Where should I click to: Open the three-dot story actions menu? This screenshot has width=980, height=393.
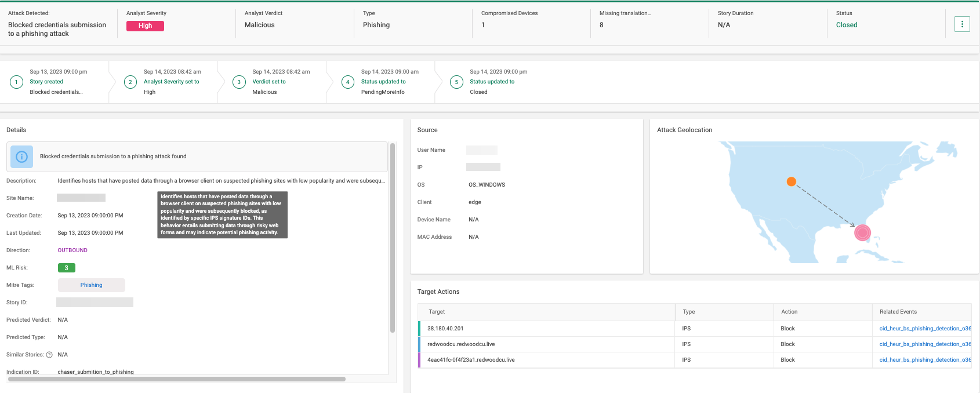point(962,24)
